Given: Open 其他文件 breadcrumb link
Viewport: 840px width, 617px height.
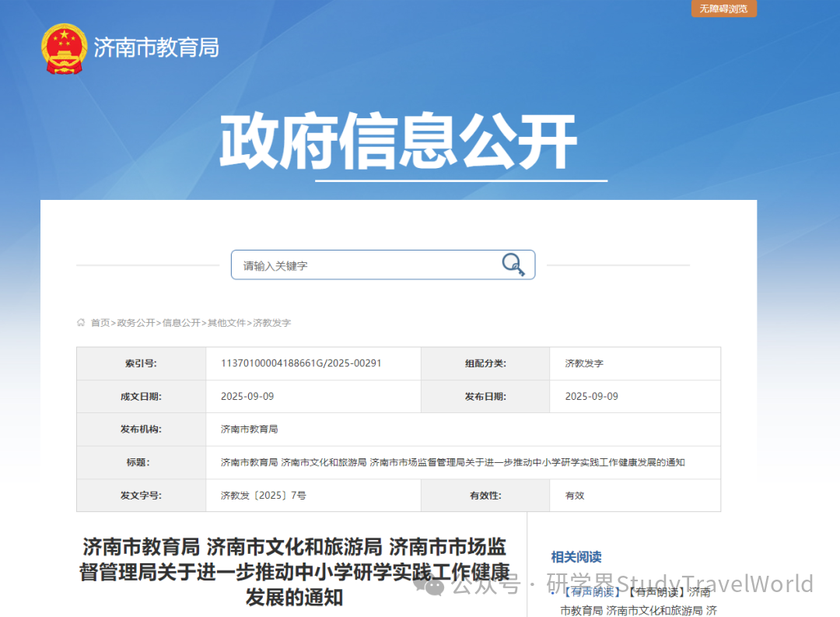Looking at the screenshot, I should 226,322.
